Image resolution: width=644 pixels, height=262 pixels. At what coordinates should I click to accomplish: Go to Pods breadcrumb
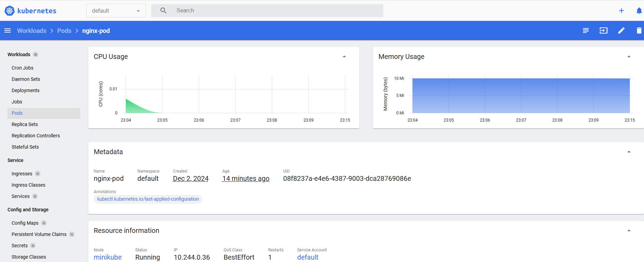coord(64,30)
